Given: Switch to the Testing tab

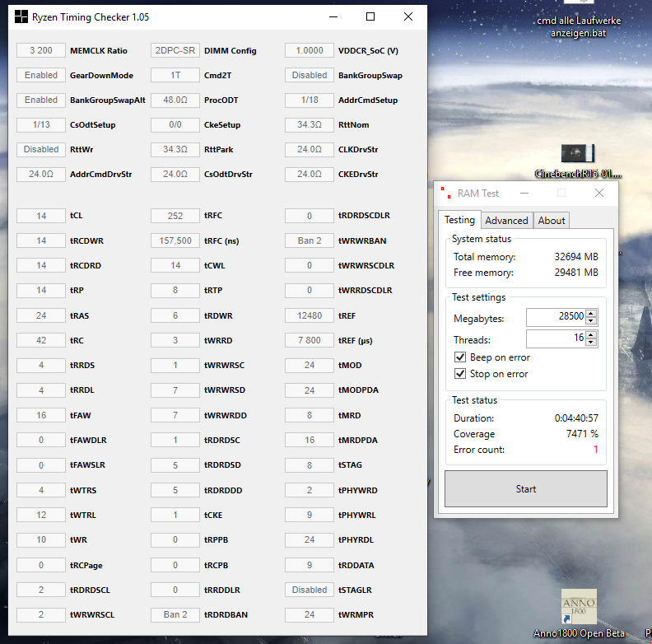Looking at the screenshot, I should point(459,220).
